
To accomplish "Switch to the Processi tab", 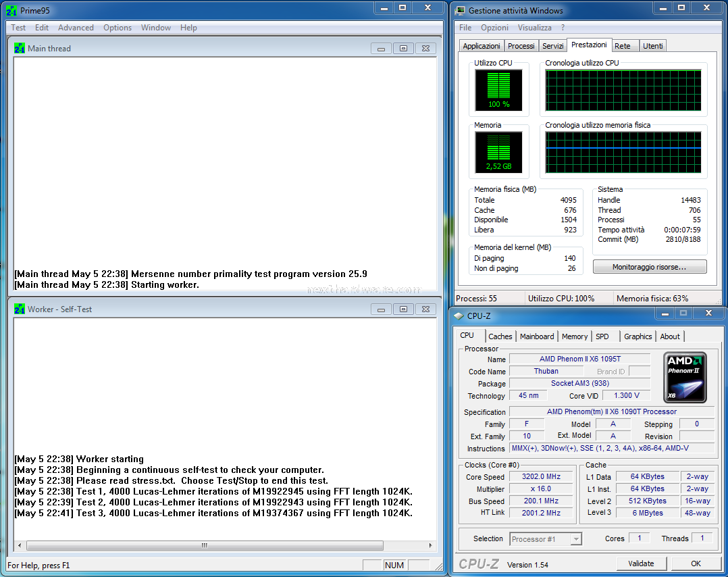I will [x=521, y=46].
